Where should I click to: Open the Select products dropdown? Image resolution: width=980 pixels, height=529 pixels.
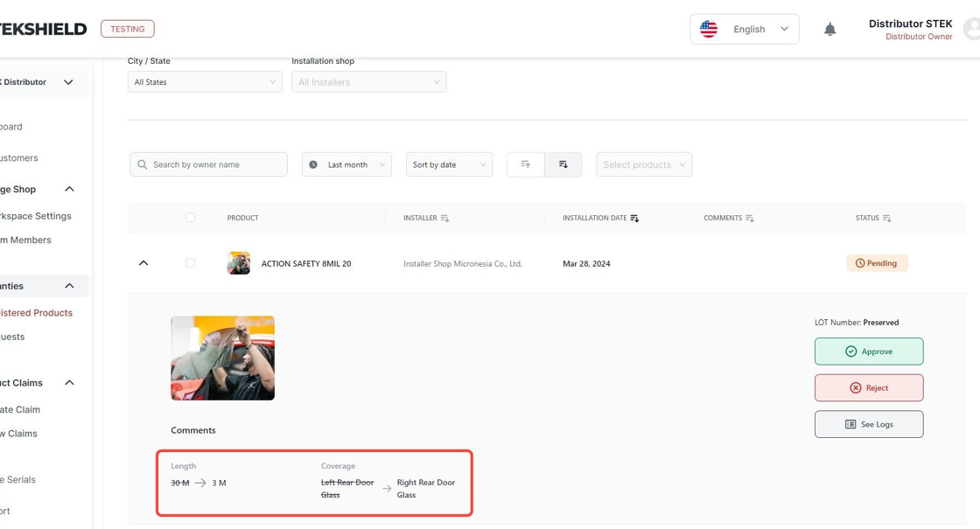pyautogui.click(x=644, y=164)
